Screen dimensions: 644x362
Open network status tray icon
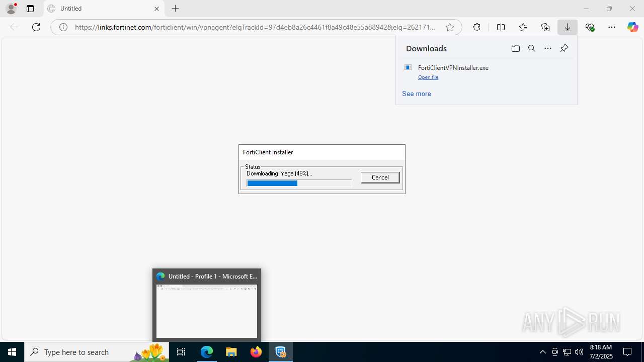click(567, 352)
